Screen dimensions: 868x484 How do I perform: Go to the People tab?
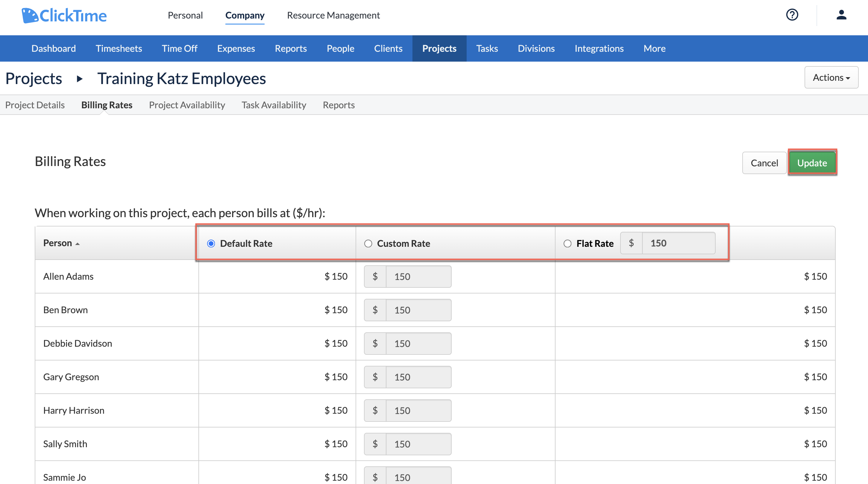[x=340, y=48]
